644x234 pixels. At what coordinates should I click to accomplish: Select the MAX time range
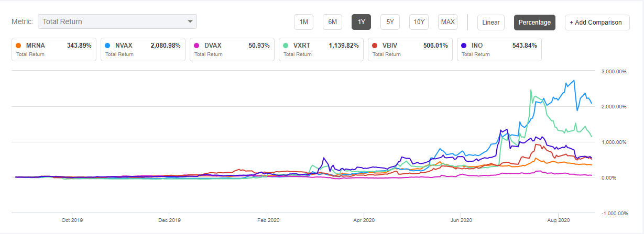click(447, 22)
